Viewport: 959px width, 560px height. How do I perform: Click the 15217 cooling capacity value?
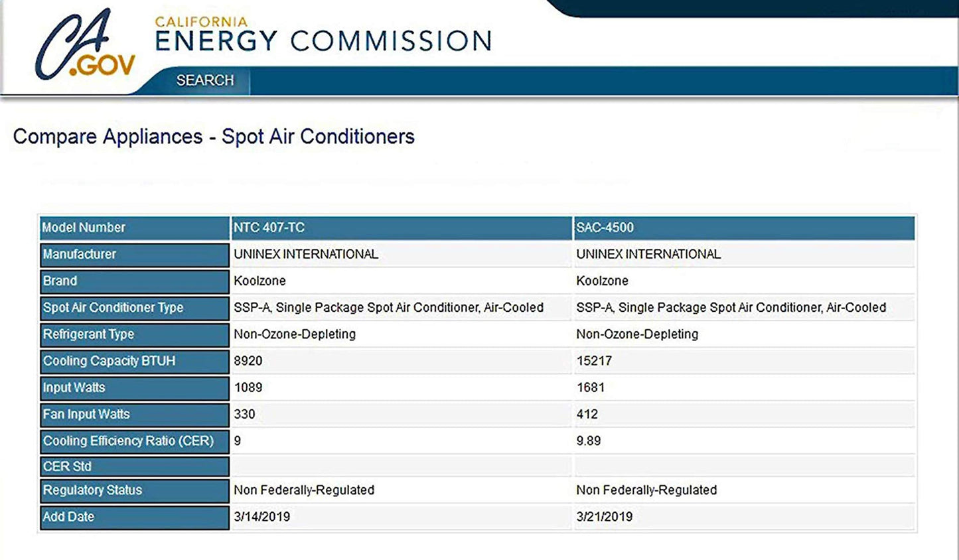point(594,361)
